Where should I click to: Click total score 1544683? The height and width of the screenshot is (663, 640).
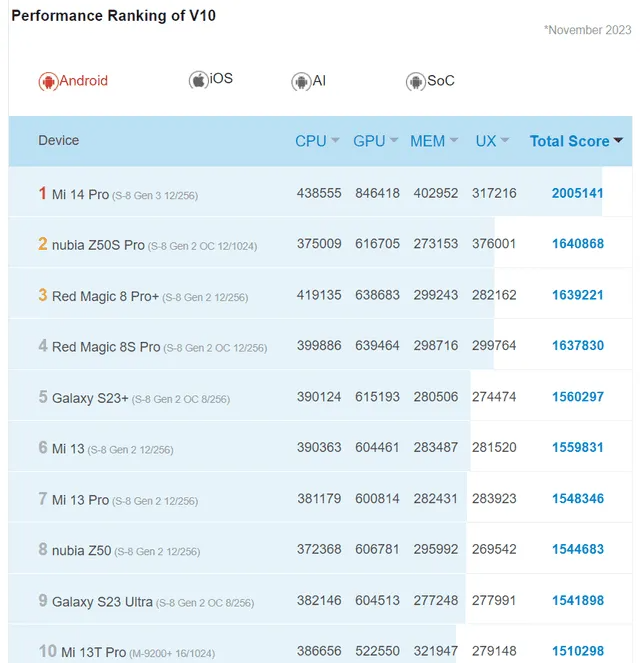(578, 549)
